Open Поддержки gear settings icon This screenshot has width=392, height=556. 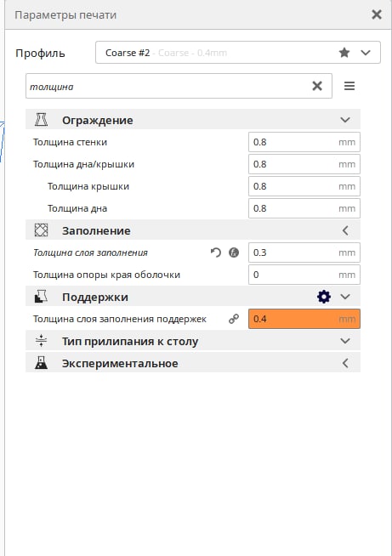324,297
